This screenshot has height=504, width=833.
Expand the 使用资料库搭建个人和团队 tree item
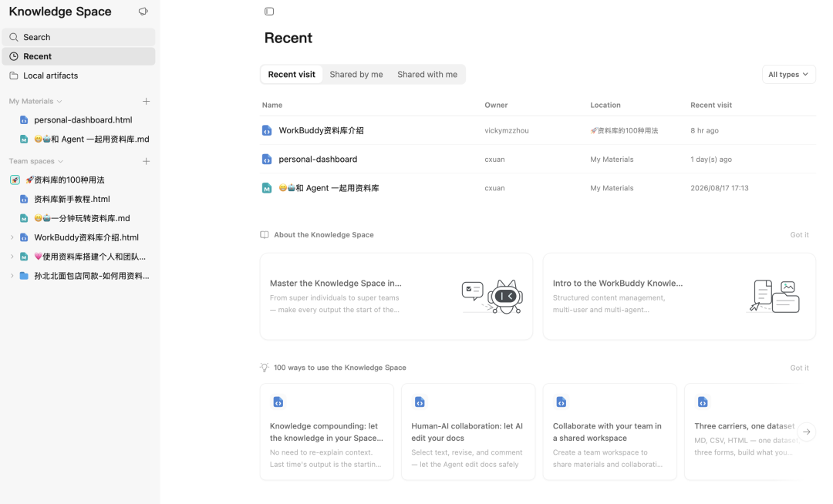(x=12, y=257)
